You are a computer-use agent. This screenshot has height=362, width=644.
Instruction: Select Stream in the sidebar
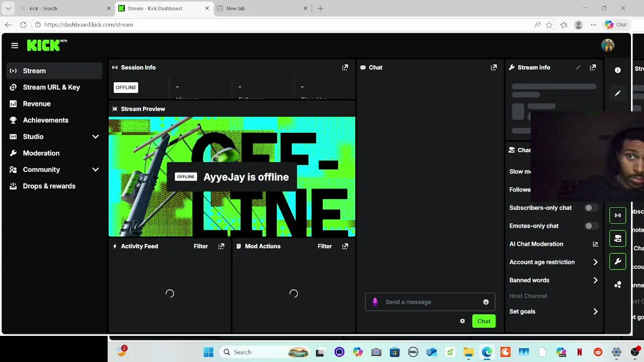tap(54, 71)
